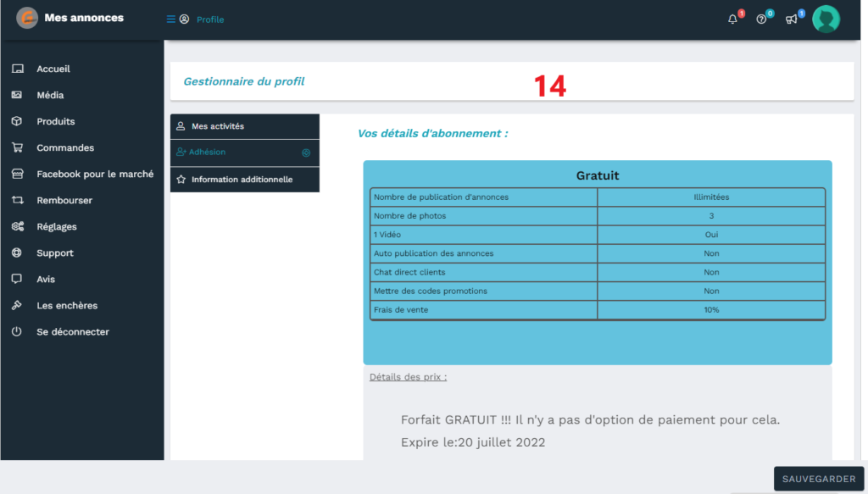Viewport: 868px width, 494px height.
Task: Click the Accueil laptop icon
Action: tap(18, 69)
